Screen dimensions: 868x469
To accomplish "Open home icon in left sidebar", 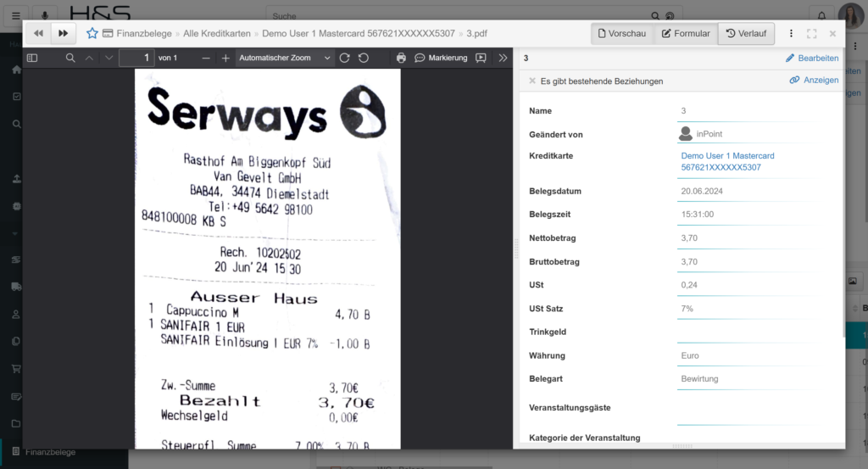I will (x=17, y=70).
